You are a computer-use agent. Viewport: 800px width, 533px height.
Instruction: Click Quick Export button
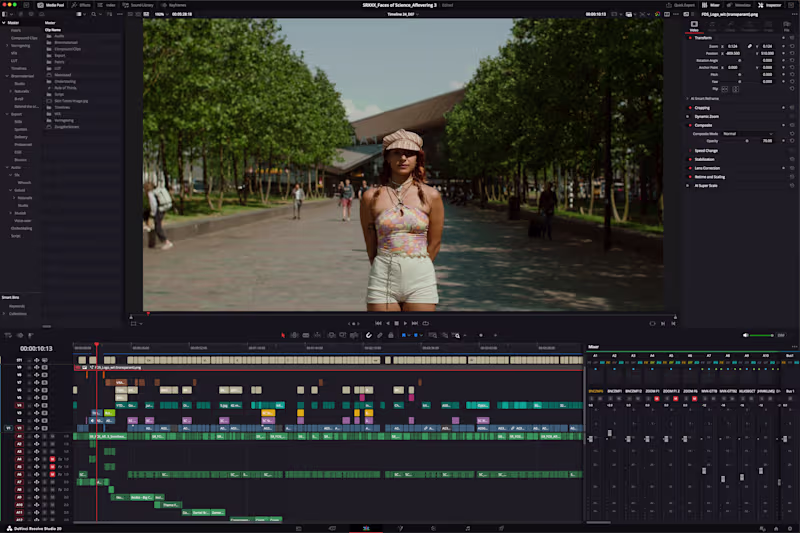pyautogui.click(x=680, y=5)
